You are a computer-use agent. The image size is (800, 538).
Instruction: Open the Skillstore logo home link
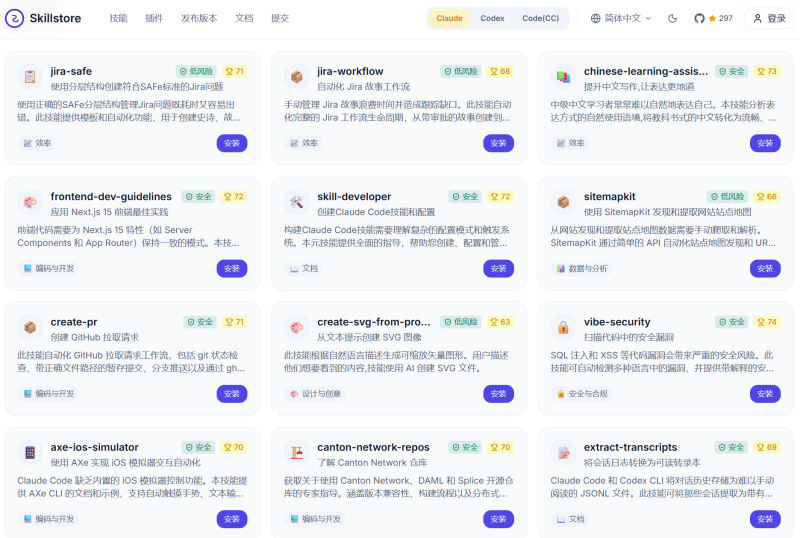pos(43,18)
